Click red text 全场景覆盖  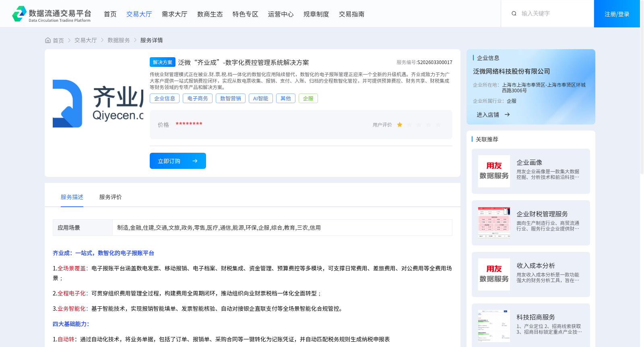tap(72, 268)
